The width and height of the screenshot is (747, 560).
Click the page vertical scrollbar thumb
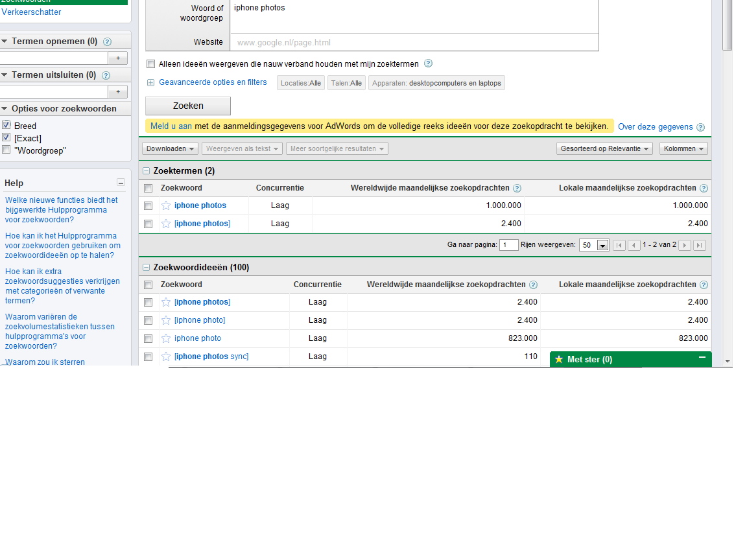(x=727, y=25)
